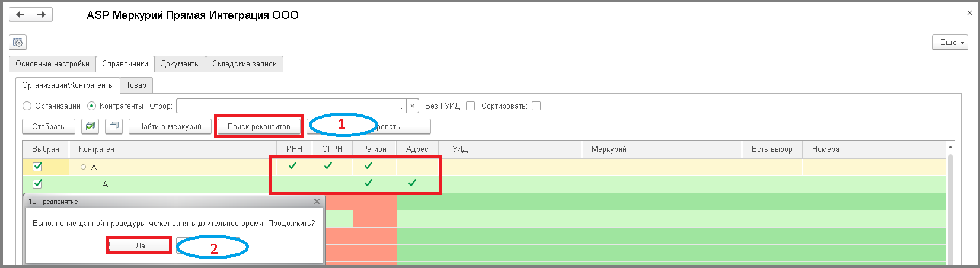Click the Регион column header
The height and width of the screenshot is (268, 980).
coord(375,149)
